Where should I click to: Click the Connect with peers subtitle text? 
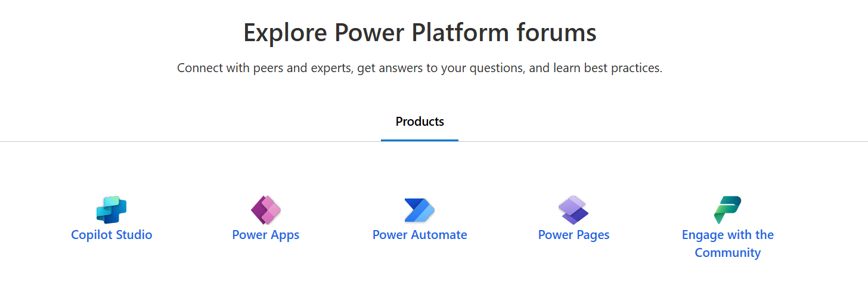(420, 68)
